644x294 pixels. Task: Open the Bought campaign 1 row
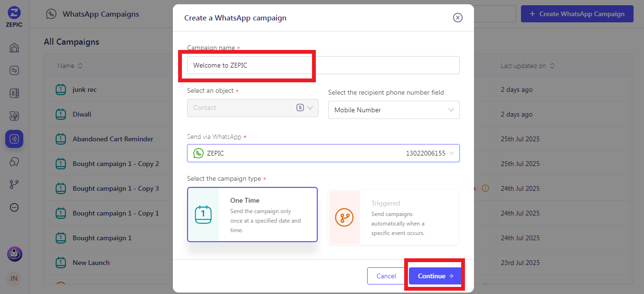(x=102, y=238)
